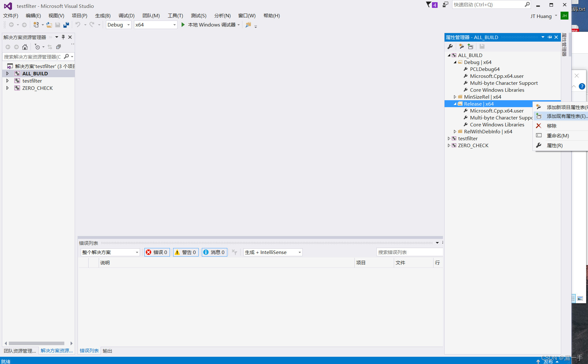Click Home icon in Solution Explorer
Image resolution: width=588 pixels, height=364 pixels.
25,47
